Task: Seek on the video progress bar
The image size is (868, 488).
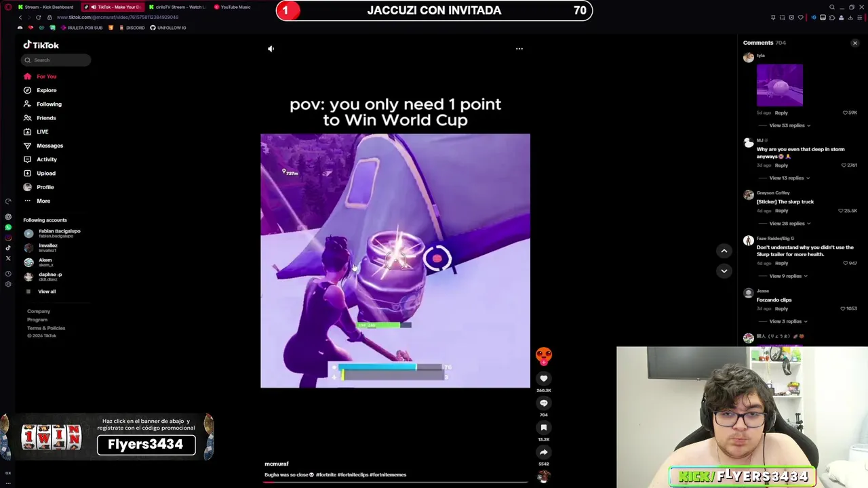Action: click(395, 483)
